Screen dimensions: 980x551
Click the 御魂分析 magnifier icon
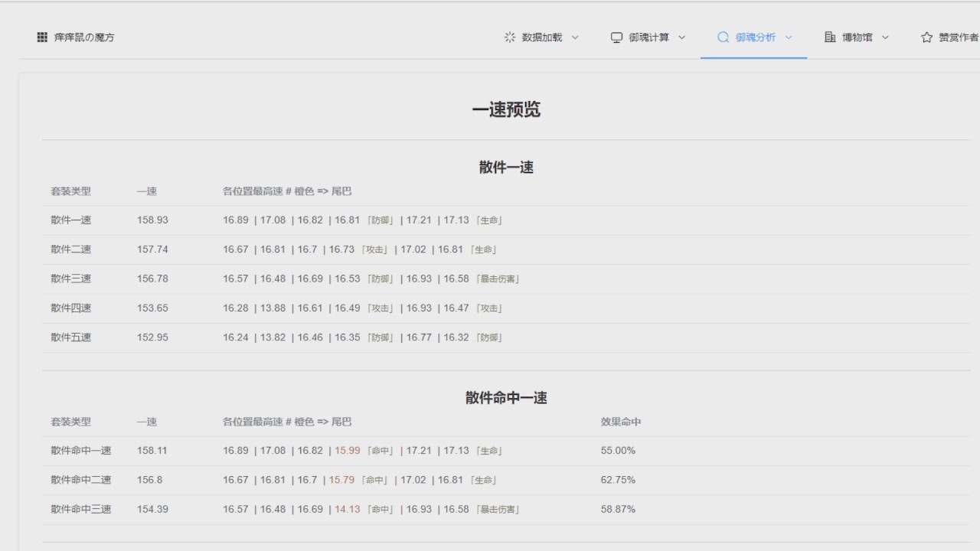click(723, 37)
